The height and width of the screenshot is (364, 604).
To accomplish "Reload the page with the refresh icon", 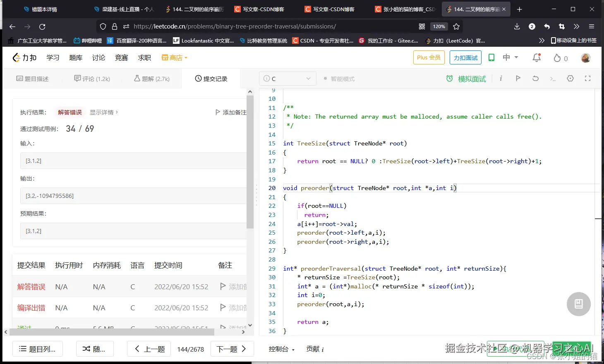I will coord(42,26).
